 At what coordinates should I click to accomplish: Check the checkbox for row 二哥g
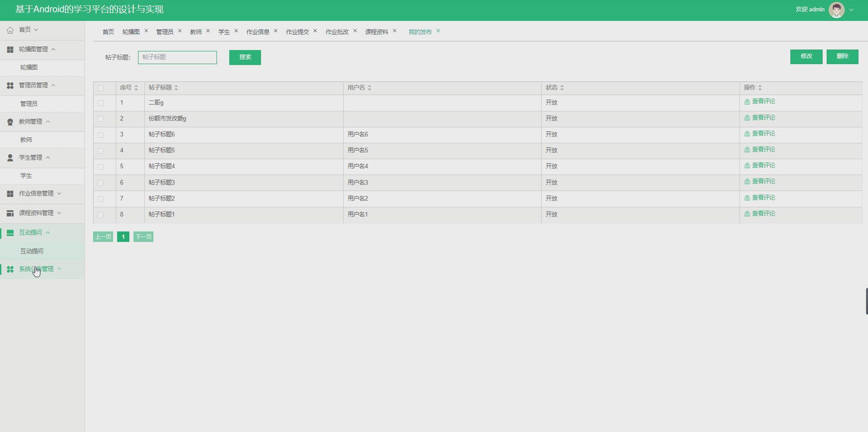100,103
